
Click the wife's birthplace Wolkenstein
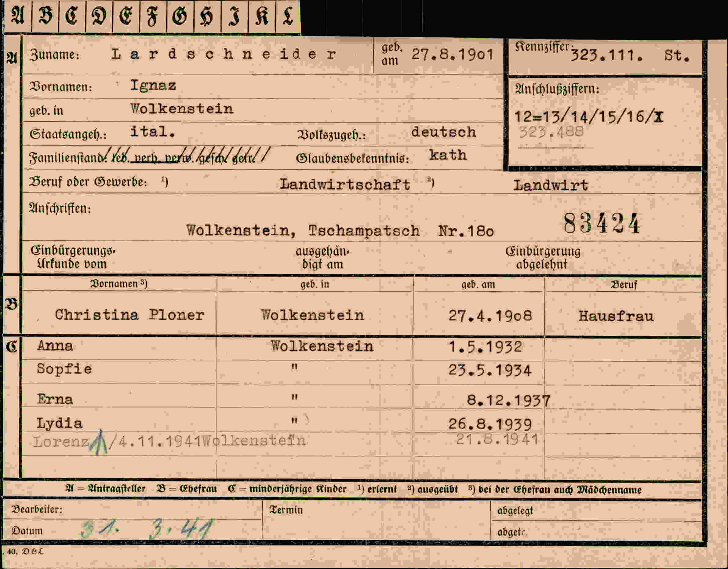[x=313, y=315]
